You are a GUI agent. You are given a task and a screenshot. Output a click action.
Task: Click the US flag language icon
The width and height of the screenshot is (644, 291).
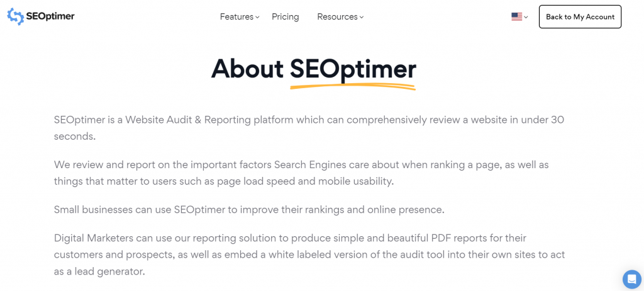[516, 17]
